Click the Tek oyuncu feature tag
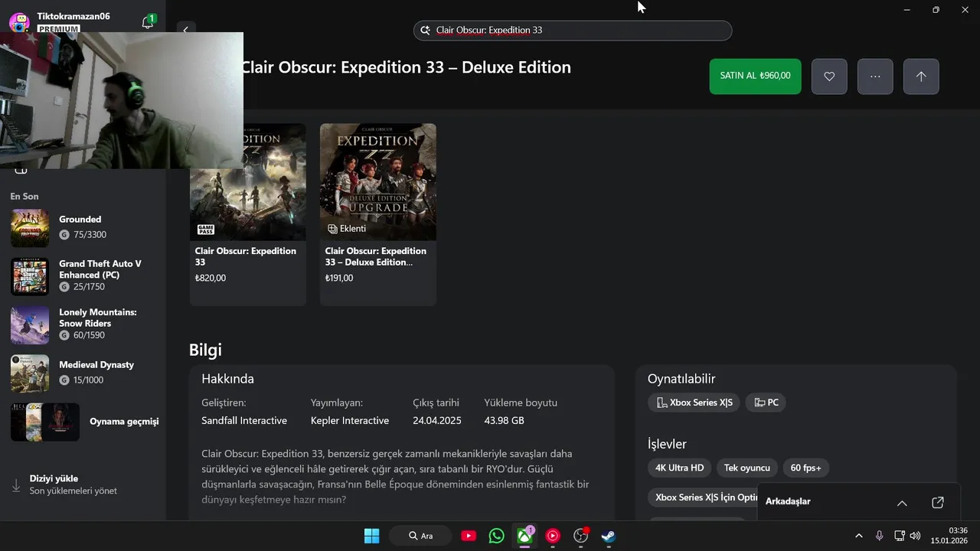Screen dimensions: 980x551 pos(747,468)
